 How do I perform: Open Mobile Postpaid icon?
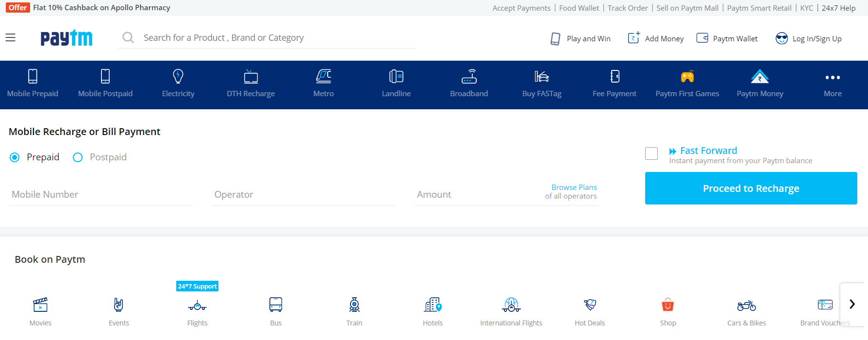(105, 76)
